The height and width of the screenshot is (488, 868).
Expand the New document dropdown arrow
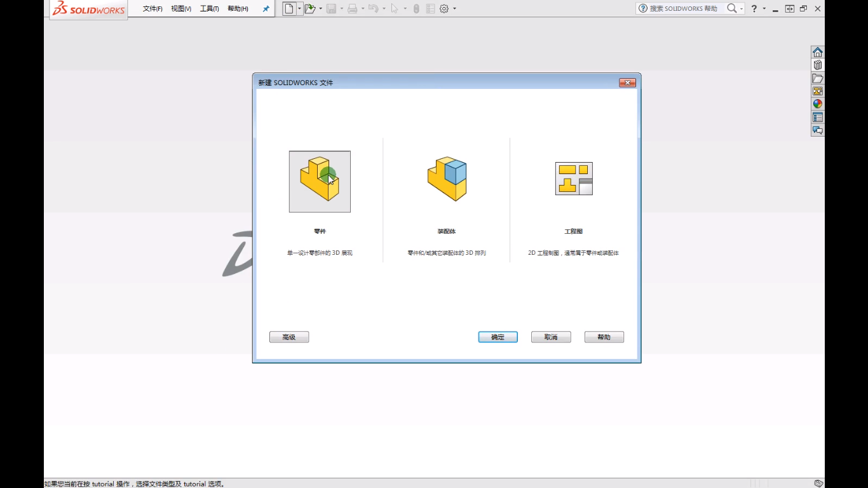299,9
